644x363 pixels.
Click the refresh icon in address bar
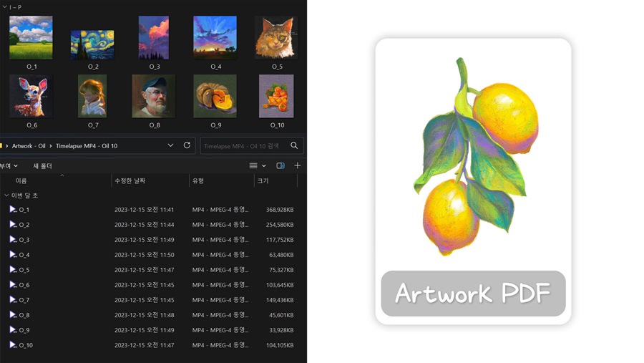187,145
